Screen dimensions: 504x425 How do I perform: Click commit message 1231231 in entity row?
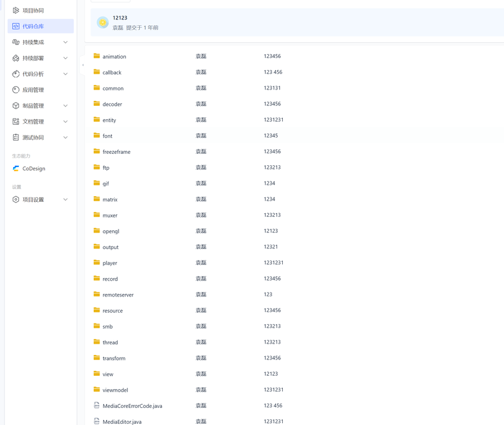pyautogui.click(x=273, y=120)
